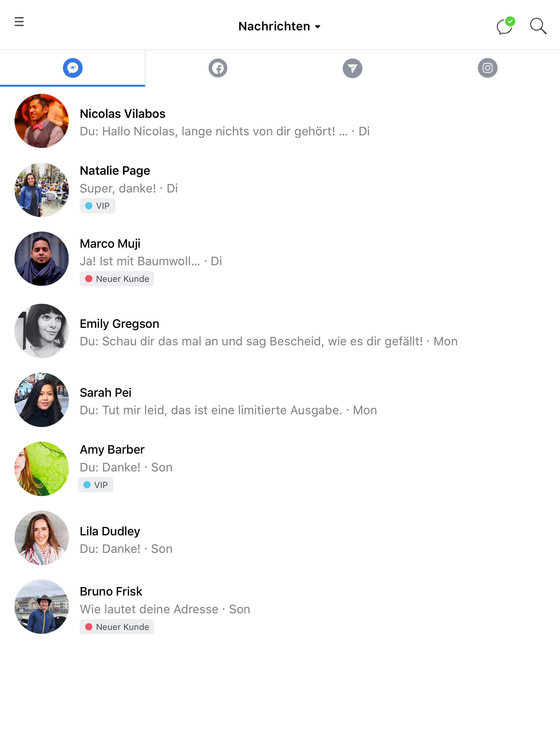Click the VIP label under Natalie Page
Screen dimensions: 560x747
point(98,206)
